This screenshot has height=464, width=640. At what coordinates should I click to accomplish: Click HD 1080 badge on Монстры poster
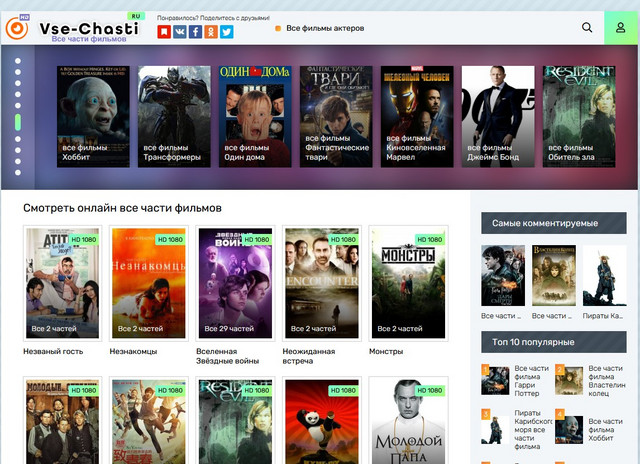pos(429,240)
